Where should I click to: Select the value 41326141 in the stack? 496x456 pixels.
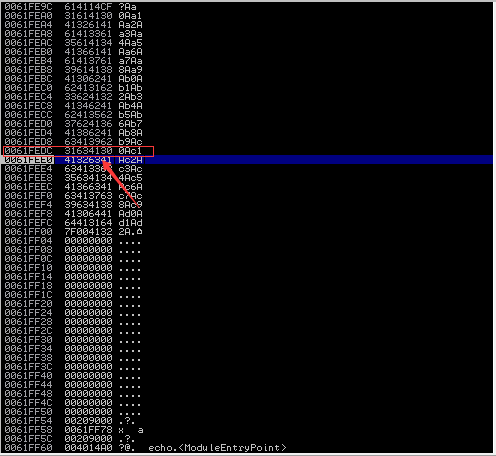click(x=88, y=25)
